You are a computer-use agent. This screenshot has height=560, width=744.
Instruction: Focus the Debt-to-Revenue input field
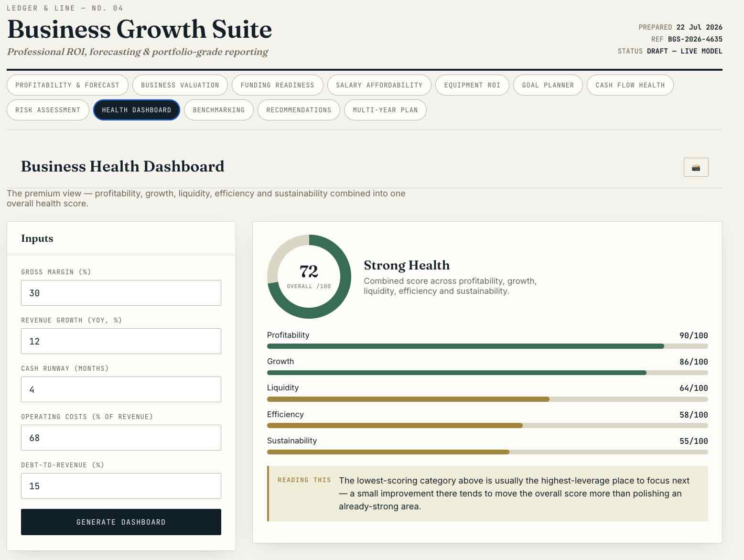tap(121, 486)
